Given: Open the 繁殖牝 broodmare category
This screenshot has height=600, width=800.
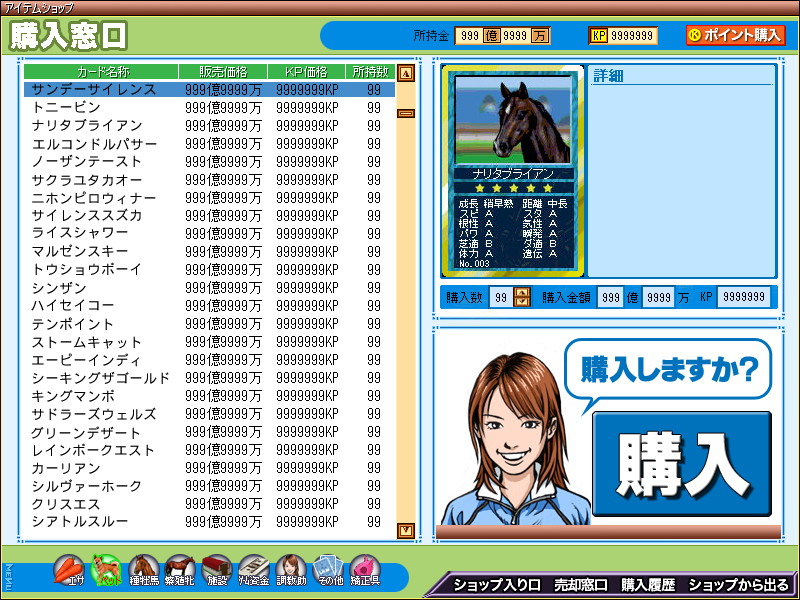Looking at the screenshot, I should click(x=180, y=571).
